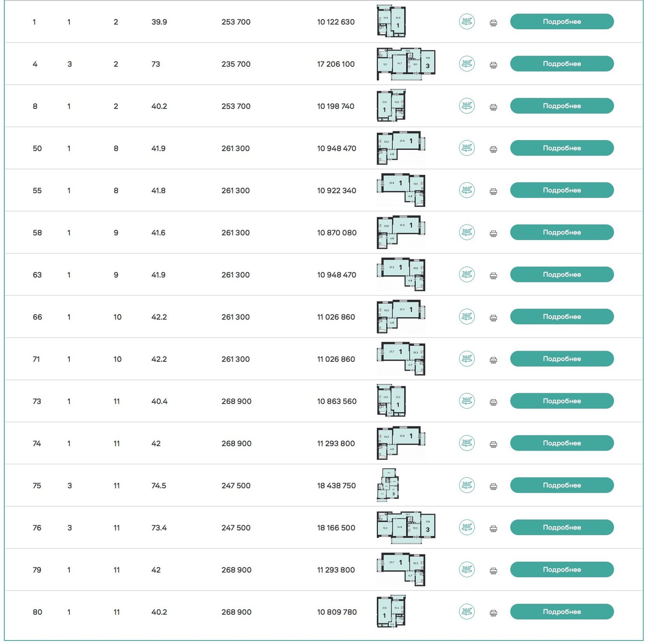Enlarge floor plan thumbnail of apartment 4

406,64
